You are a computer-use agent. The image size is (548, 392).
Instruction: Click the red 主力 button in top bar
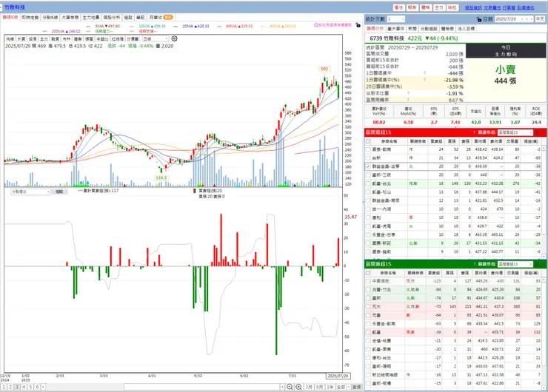438,7
